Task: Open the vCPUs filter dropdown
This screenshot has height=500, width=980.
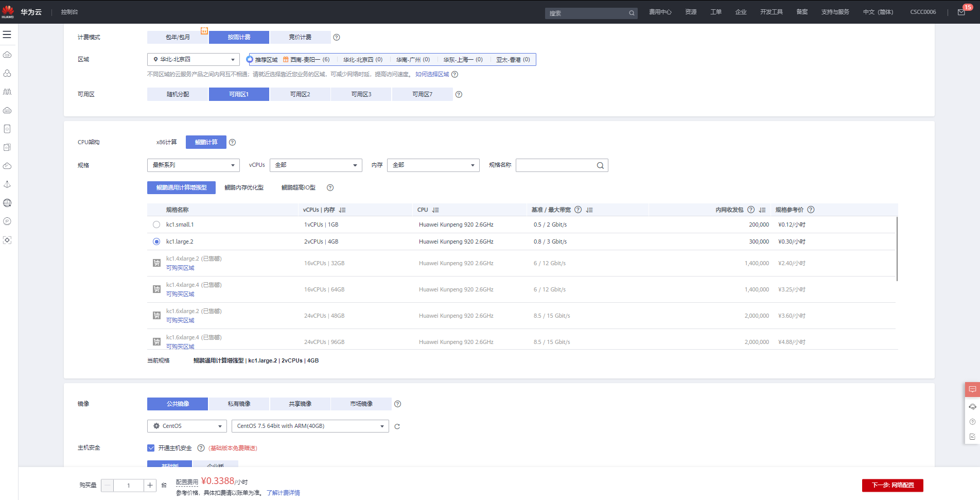Action: pyautogui.click(x=316, y=165)
